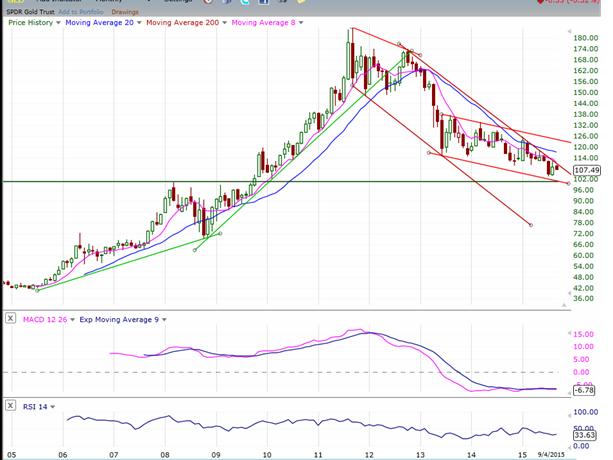
Task: Click the Add to Portfolio link
Action: [83, 12]
